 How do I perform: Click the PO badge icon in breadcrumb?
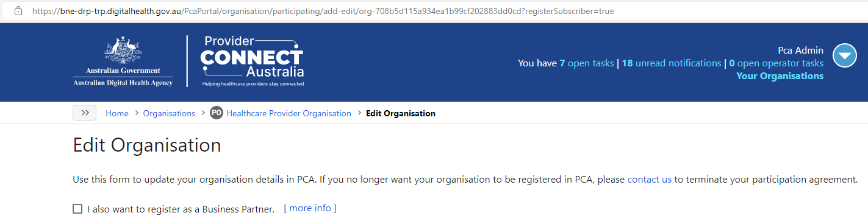(x=217, y=113)
